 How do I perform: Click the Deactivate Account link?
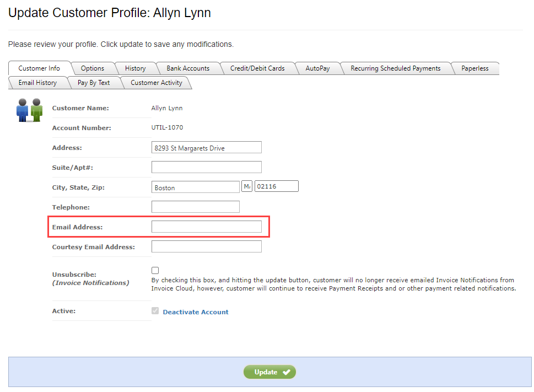pos(196,312)
